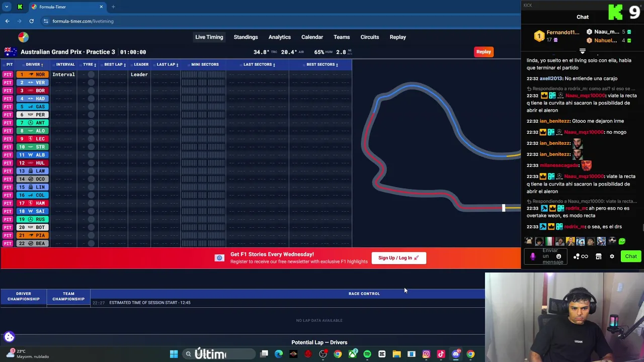
Task: Click PIT badge for BEA row
Action: click(8, 243)
